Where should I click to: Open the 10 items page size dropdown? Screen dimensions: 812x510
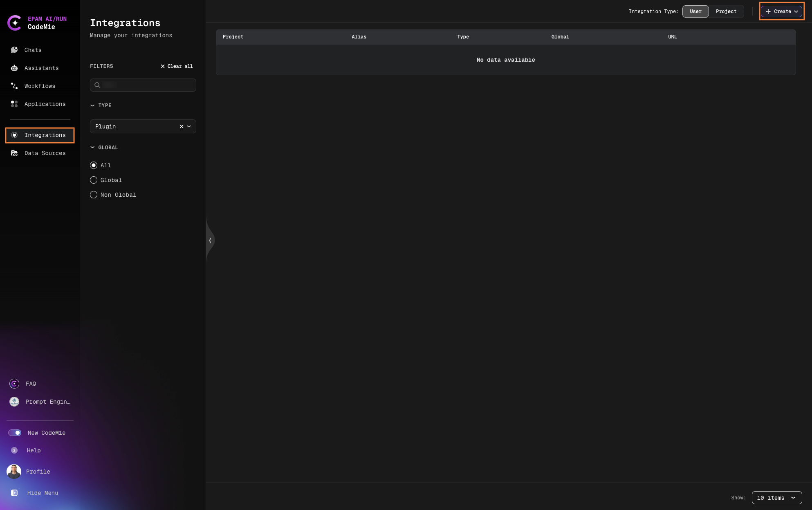(x=776, y=498)
